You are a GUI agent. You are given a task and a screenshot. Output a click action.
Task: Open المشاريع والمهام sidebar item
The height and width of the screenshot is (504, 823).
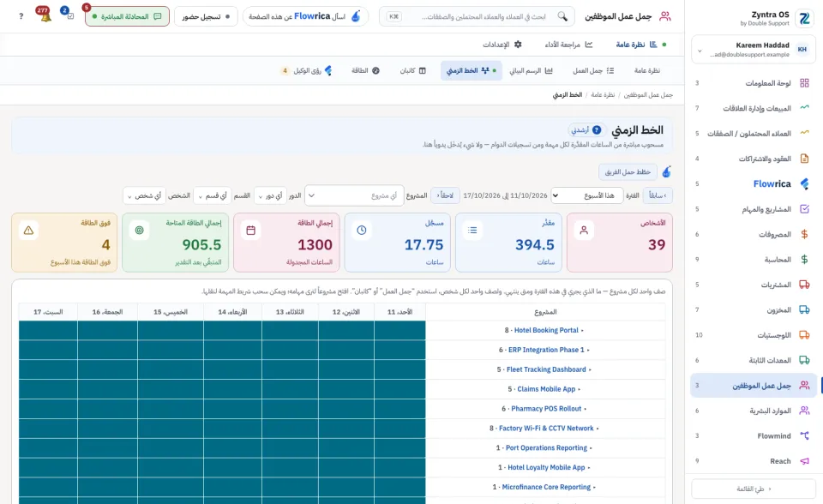[754, 209]
